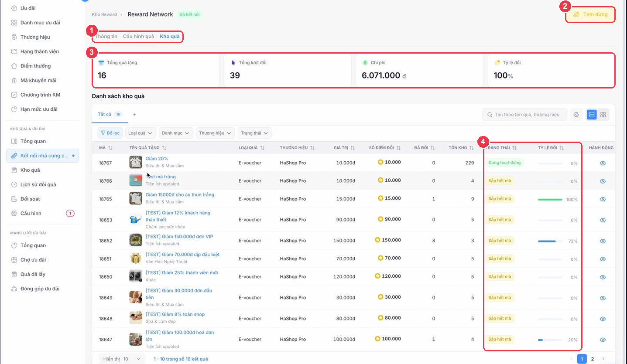Open the Hiển thị page size dropdown
This screenshot has width=627, height=364.
tap(122, 359)
